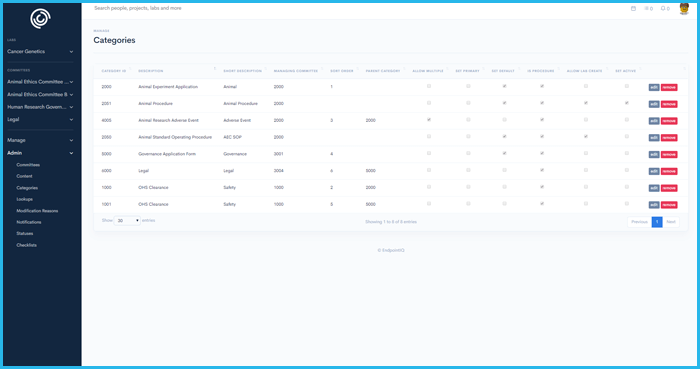Open the user avatar profile menu
This screenshot has height=369, width=700.
coord(684,8)
